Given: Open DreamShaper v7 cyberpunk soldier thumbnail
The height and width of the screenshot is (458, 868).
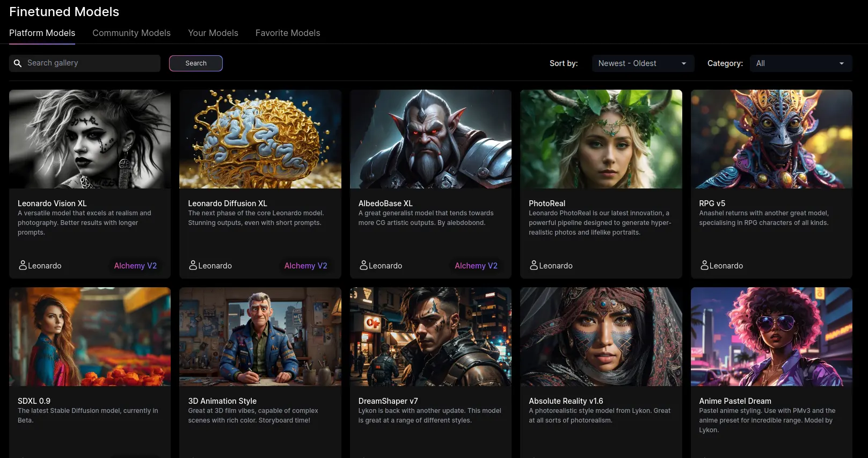Looking at the screenshot, I should pos(431,337).
